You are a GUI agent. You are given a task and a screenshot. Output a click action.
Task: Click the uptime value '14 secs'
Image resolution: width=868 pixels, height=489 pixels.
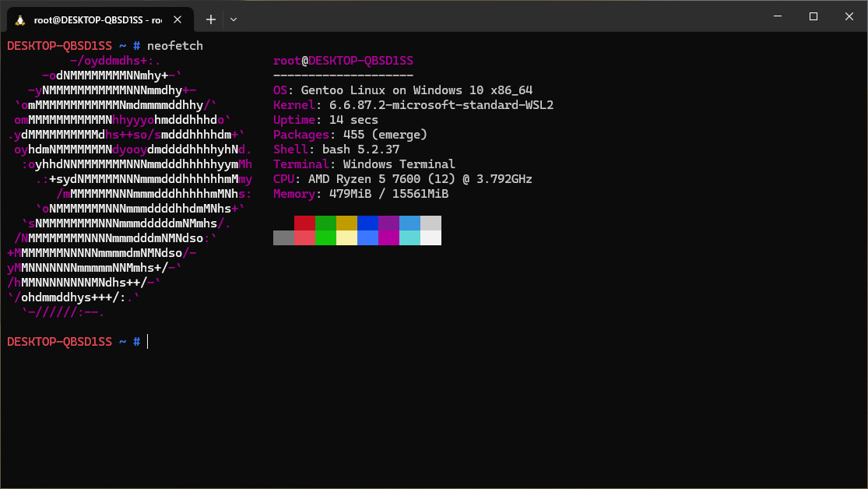353,120
